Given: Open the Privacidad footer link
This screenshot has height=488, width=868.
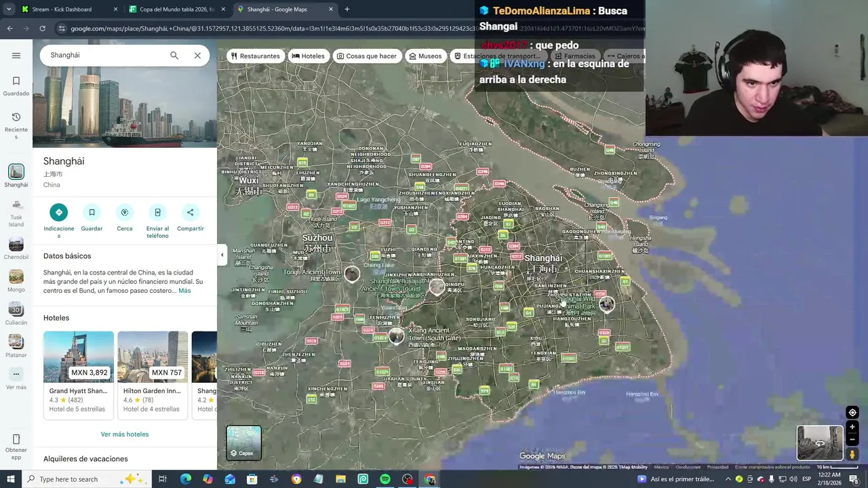Looking at the screenshot, I should pyautogui.click(x=717, y=467).
